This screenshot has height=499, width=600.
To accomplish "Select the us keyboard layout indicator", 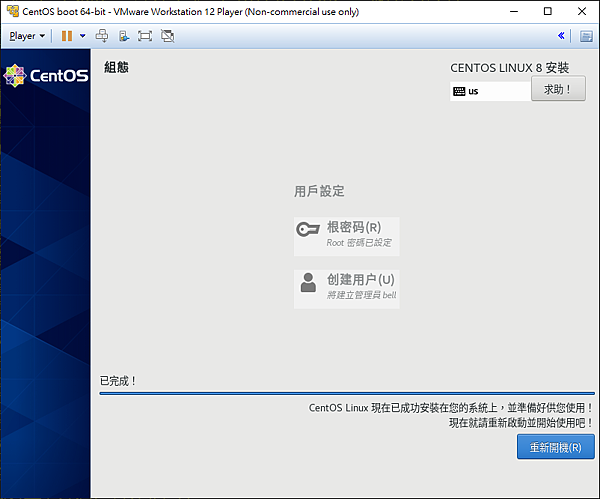I will 491,91.
